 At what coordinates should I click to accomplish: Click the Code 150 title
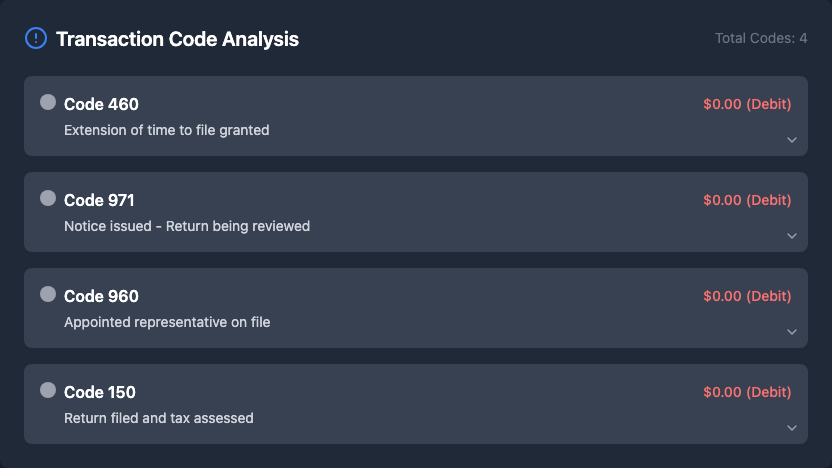tap(100, 392)
